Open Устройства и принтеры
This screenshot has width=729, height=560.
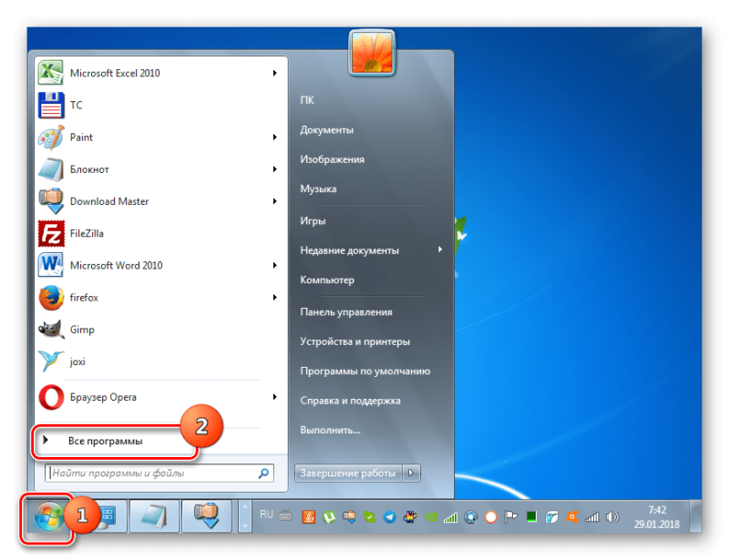coord(354,341)
